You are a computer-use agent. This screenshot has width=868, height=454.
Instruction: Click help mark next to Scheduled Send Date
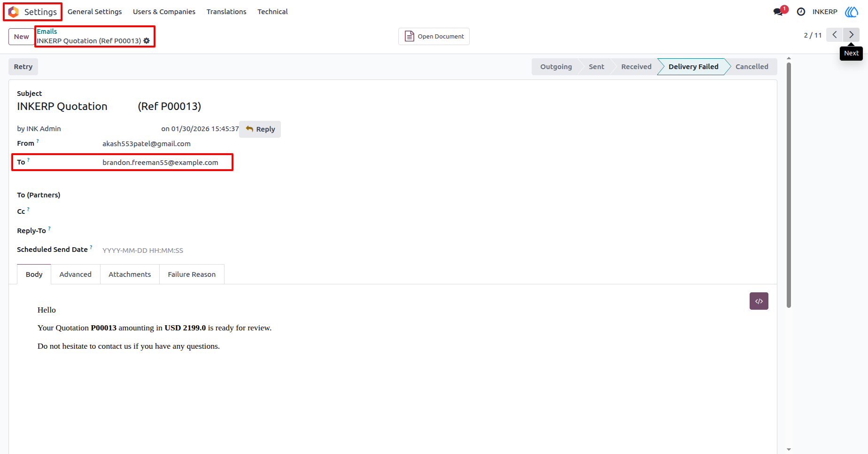(x=91, y=247)
